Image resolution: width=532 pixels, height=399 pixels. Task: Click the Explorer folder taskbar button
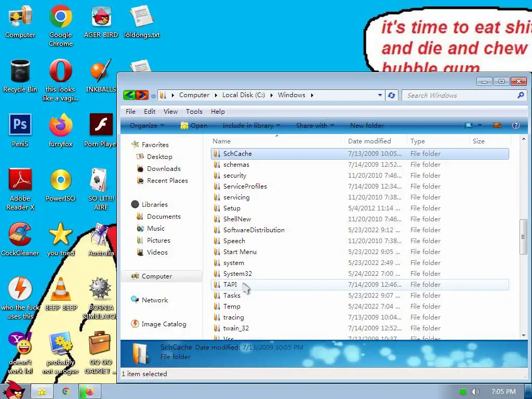click(x=42, y=392)
